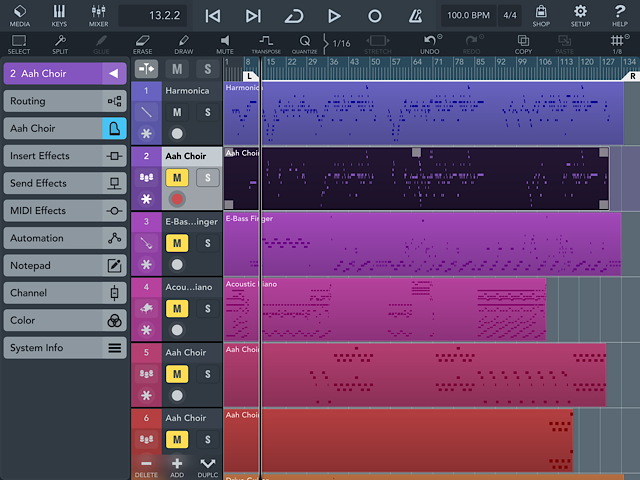Open the Keys keyboard panel
The height and width of the screenshot is (480, 640).
pyautogui.click(x=59, y=16)
